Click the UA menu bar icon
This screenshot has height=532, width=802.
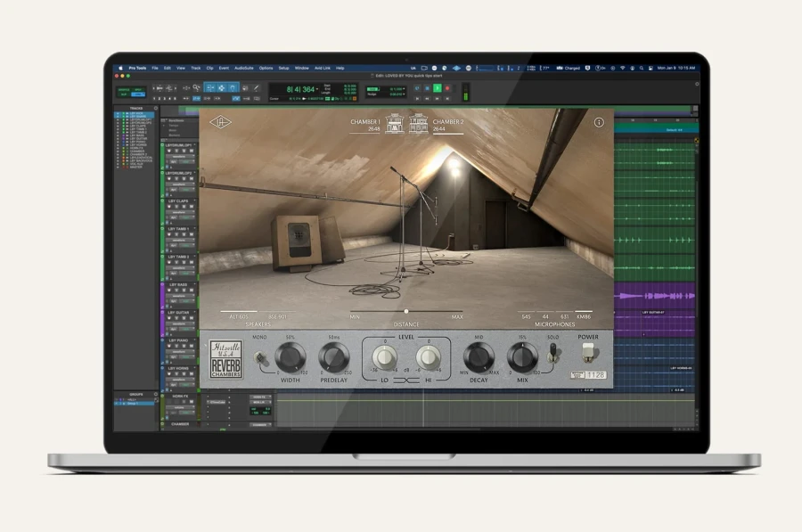pyautogui.click(x=413, y=68)
